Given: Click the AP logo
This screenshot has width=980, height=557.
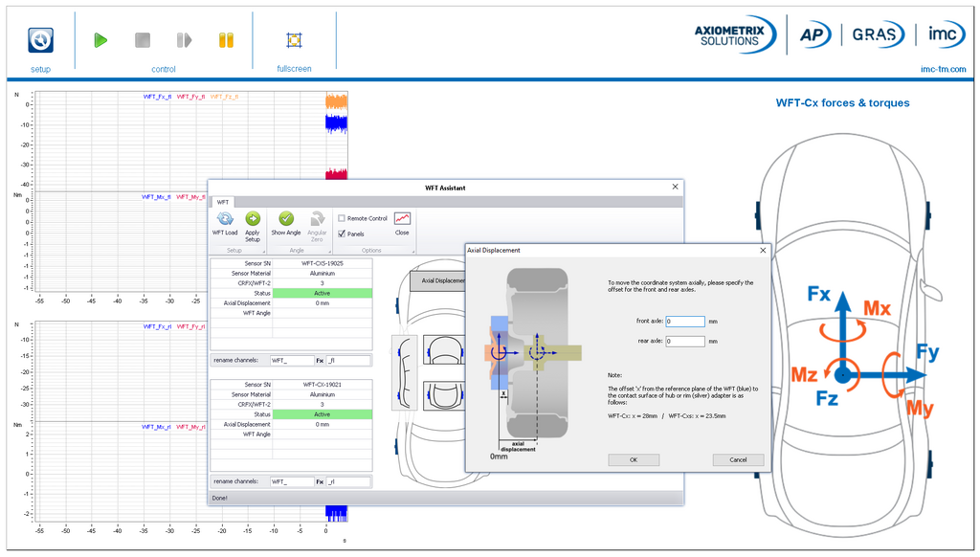Looking at the screenshot, I should click(x=815, y=34).
